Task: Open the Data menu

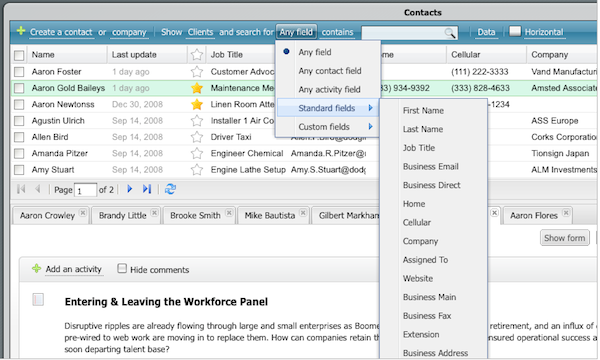Action: (x=486, y=32)
